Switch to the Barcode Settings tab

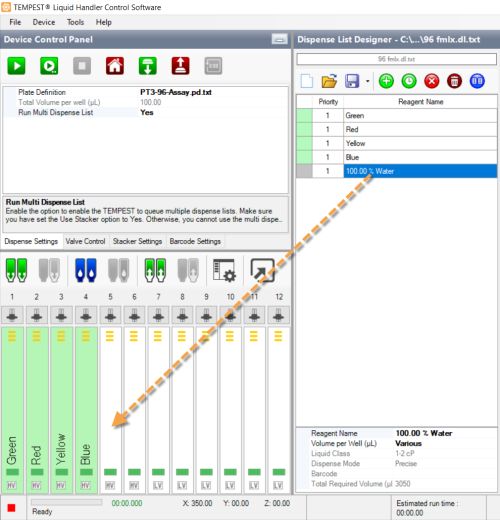click(x=195, y=241)
